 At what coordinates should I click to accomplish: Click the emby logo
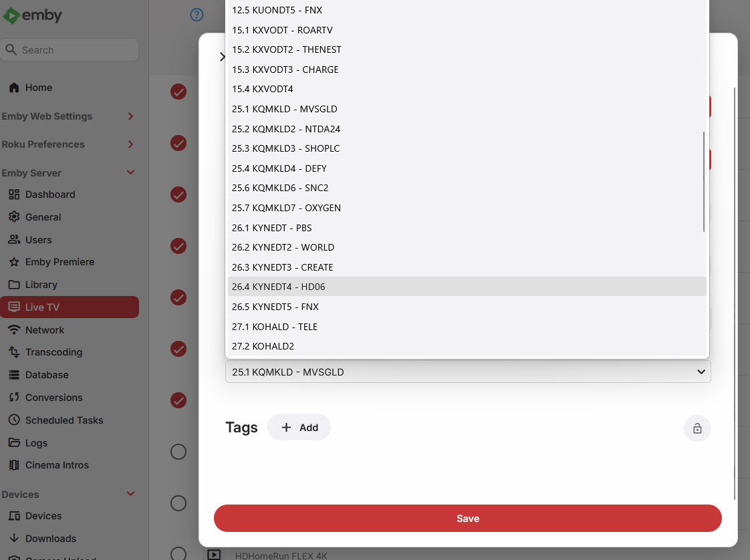[33, 15]
